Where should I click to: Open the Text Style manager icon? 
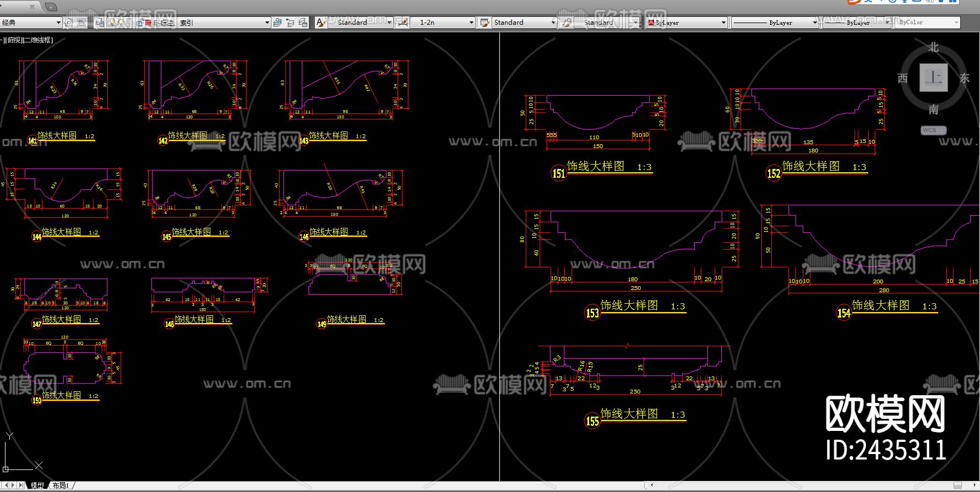321,23
